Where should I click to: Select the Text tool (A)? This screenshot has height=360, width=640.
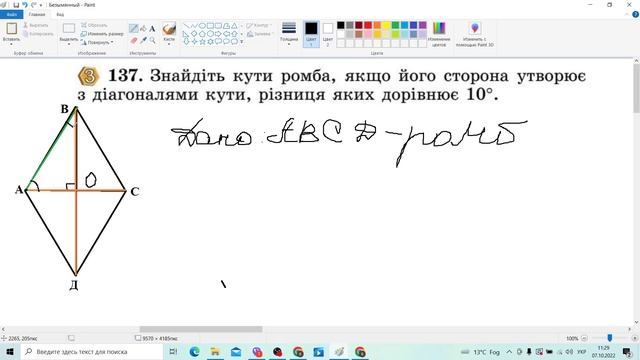(152, 29)
